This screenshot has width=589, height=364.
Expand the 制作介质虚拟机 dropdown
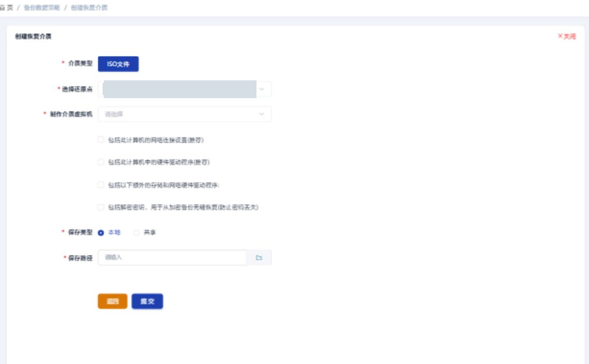point(185,114)
